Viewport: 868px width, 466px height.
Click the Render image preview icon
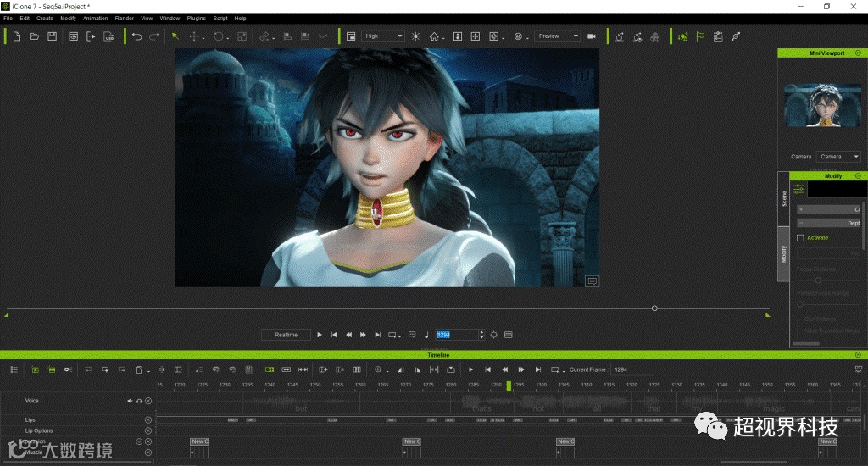73,36
